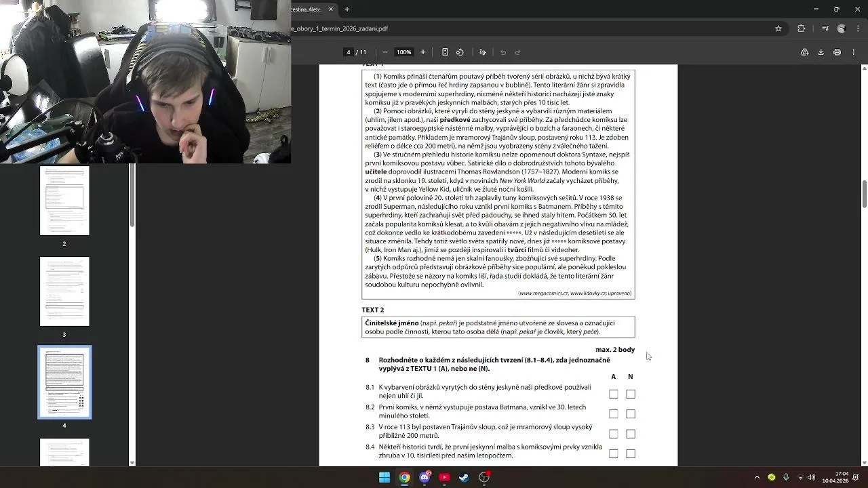This screenshot has width=868, height=488.
Task: Bookmark this page with the star
Action: click(778, 28)
